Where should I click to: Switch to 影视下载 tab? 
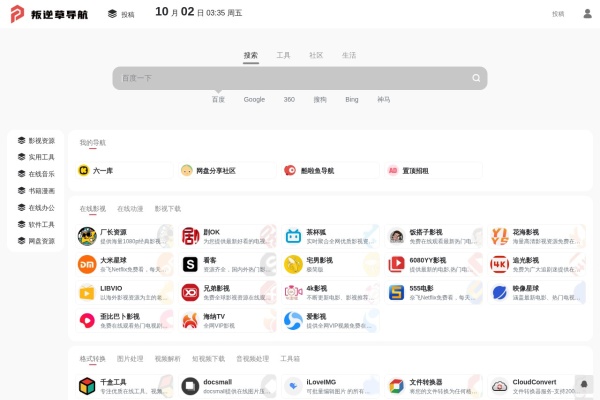pyautogui.click(x=168, y=209)
